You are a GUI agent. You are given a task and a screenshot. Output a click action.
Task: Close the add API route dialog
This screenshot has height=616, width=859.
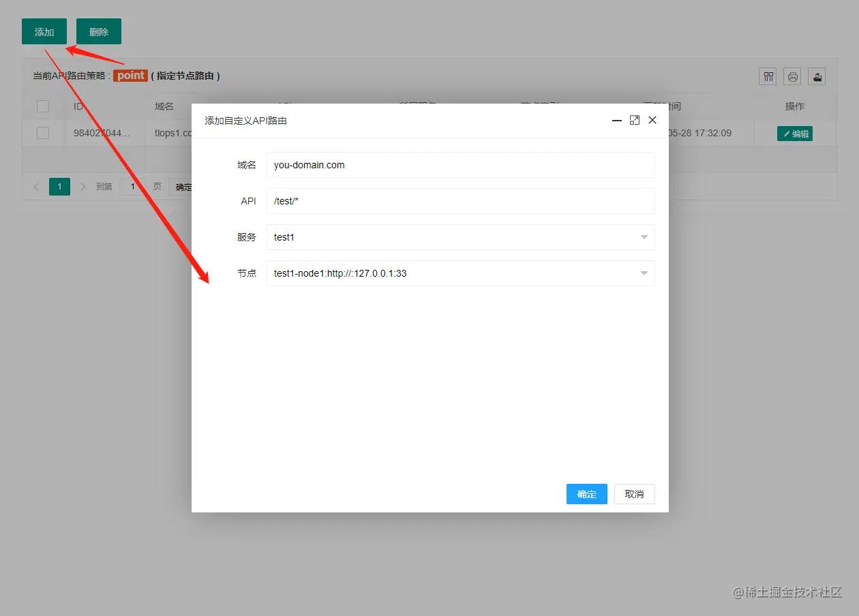[x=652, y=120]
